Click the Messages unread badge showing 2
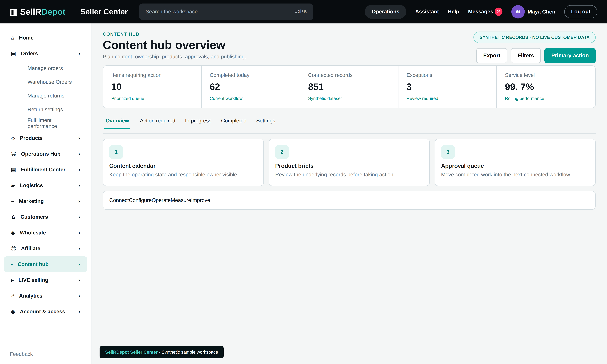This screenshot has width=607, height=364. tap(498, 12)
